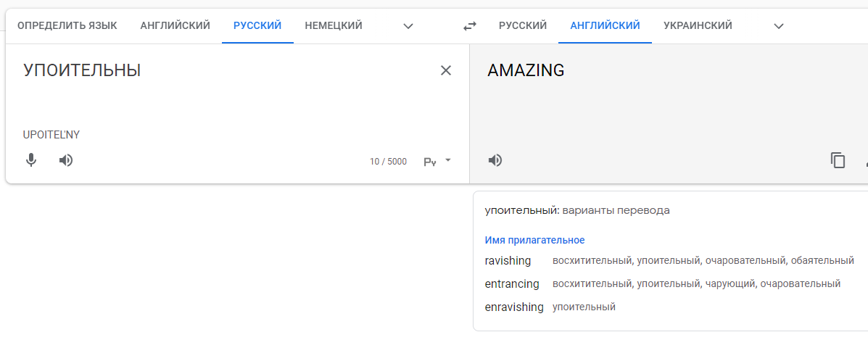868x340 pixels.
Task: Click the microphone voice input icon
Action: (x=31, y=160)
